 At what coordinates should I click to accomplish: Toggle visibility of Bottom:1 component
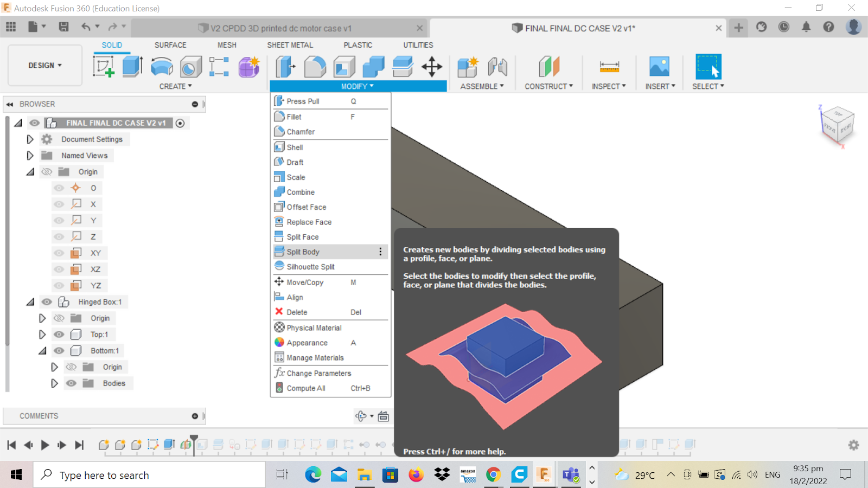59,351
